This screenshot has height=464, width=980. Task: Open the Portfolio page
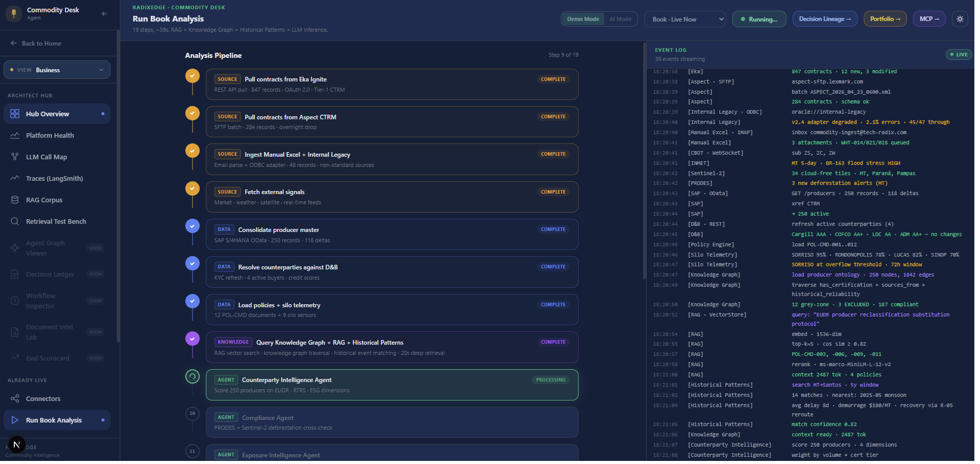tap(885, 19)
